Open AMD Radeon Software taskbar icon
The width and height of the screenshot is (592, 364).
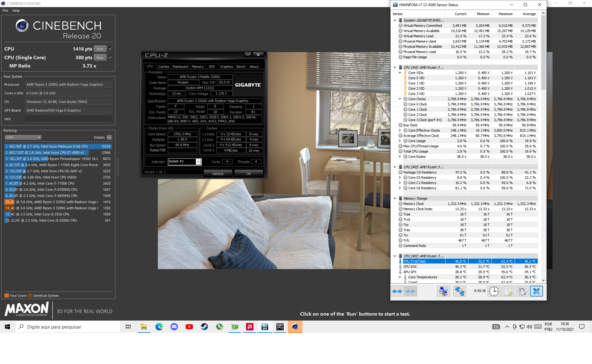click(x=250, y=327)
